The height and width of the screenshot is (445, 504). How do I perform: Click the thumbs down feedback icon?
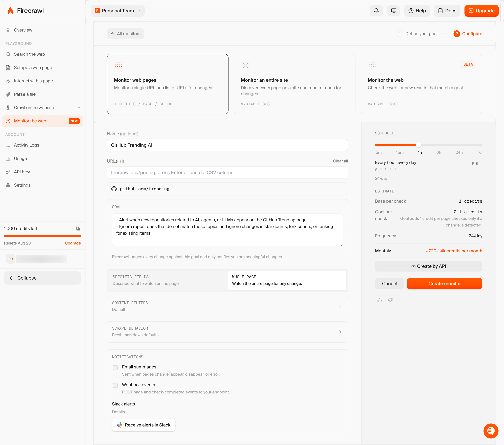coord(390,300)
